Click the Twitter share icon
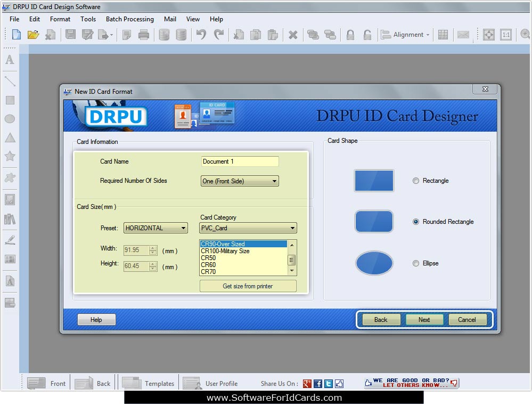532x404 pixels. [329, 384]
